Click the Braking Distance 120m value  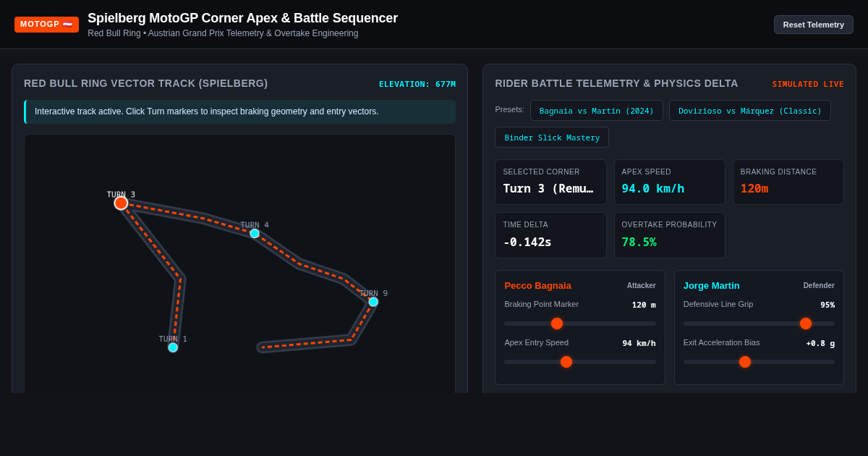[754, 188]
